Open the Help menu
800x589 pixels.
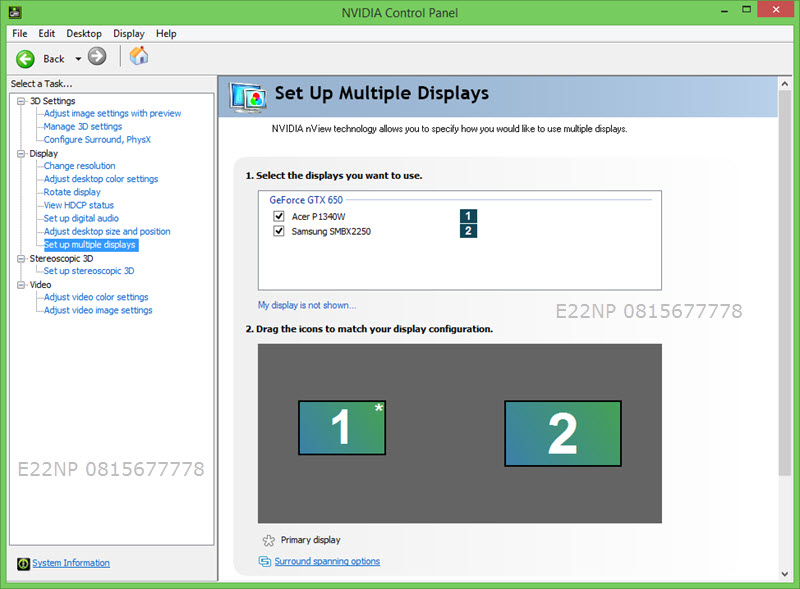(166, 34)
